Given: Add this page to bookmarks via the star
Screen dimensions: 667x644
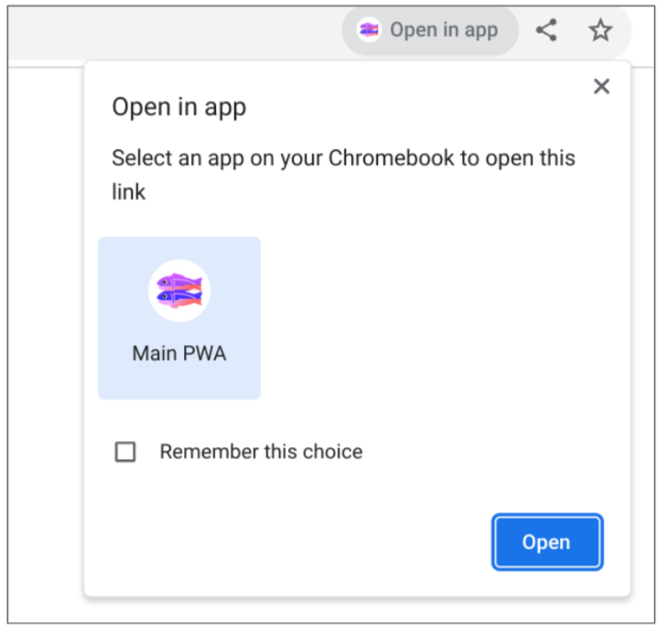Looking at the screenshot, I should click(600, 30).
